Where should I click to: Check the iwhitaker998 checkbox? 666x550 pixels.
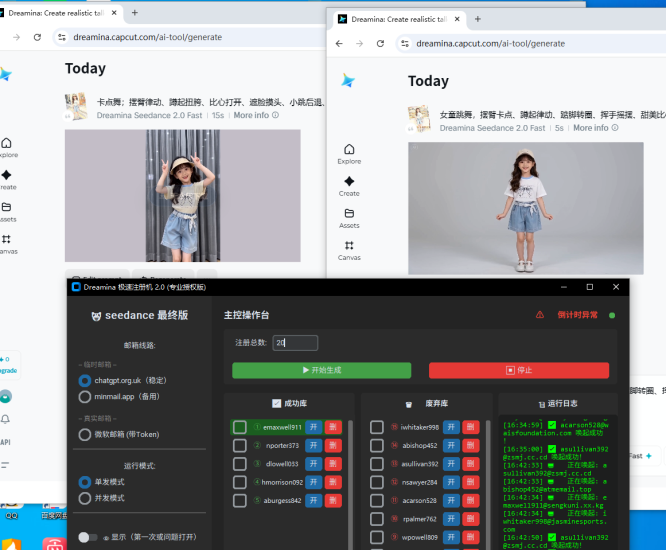pos(377,427)
